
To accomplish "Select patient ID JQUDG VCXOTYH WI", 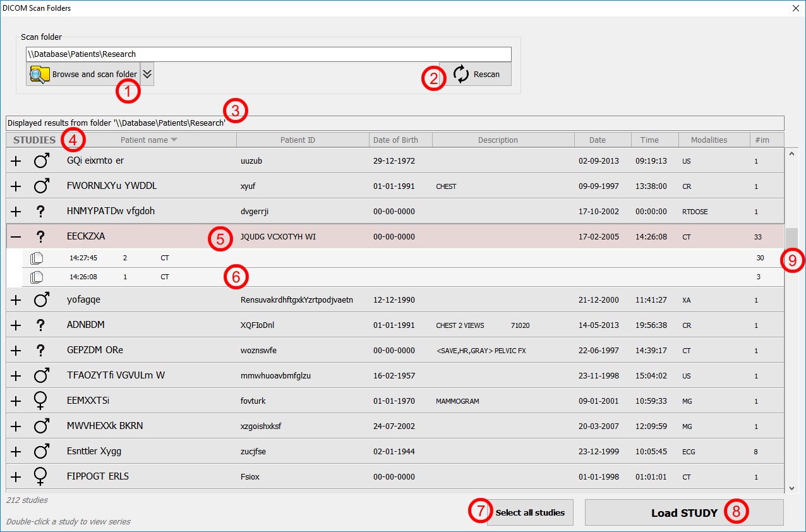I will (x=279, y=237).
